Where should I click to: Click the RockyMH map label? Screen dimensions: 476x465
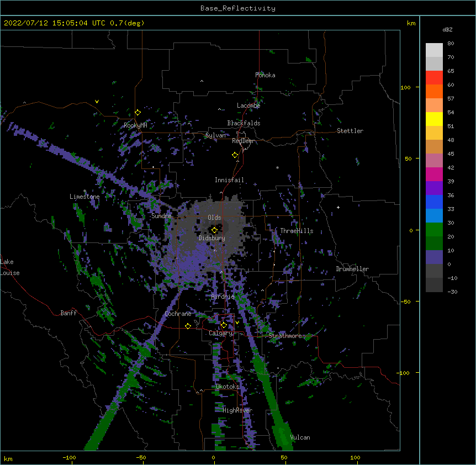pyautogui.click(x=135, y=125)
